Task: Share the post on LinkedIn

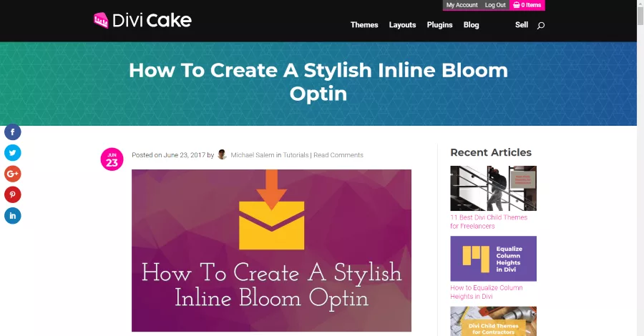Action: [x=13, y=215]
